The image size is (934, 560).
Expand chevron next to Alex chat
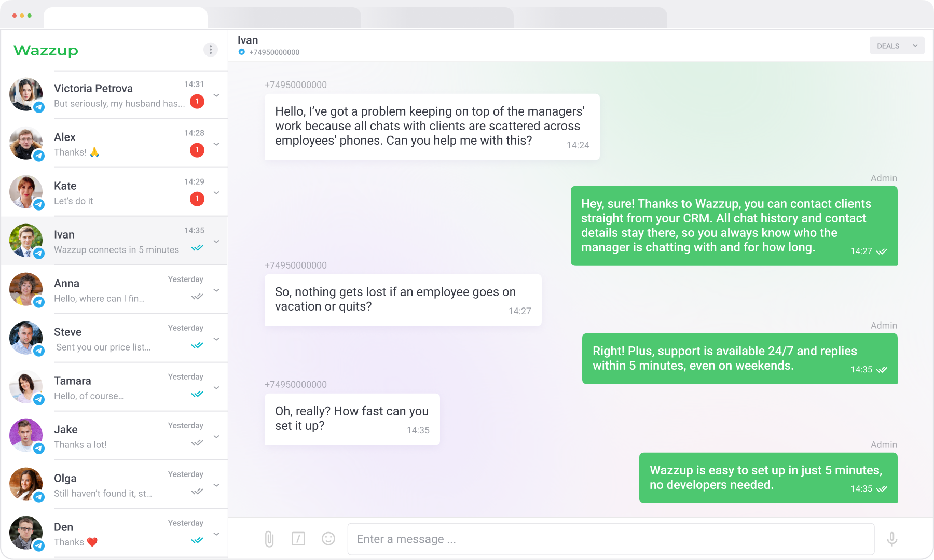pos(217,144)
